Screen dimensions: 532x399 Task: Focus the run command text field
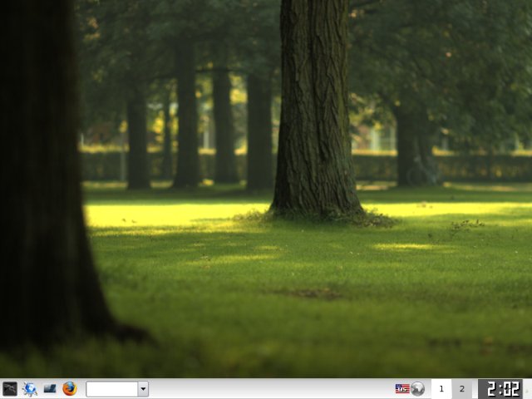tap(111, 388)
